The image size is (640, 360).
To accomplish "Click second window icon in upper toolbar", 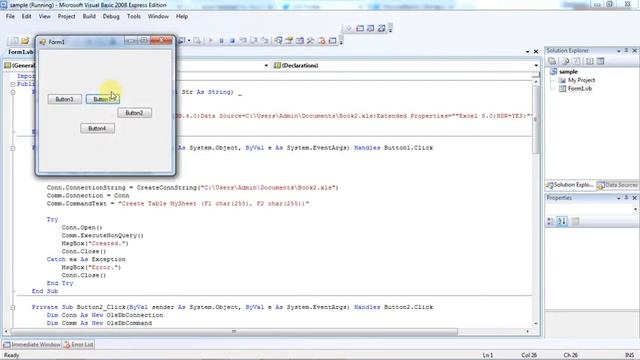I will click(360, 28).
